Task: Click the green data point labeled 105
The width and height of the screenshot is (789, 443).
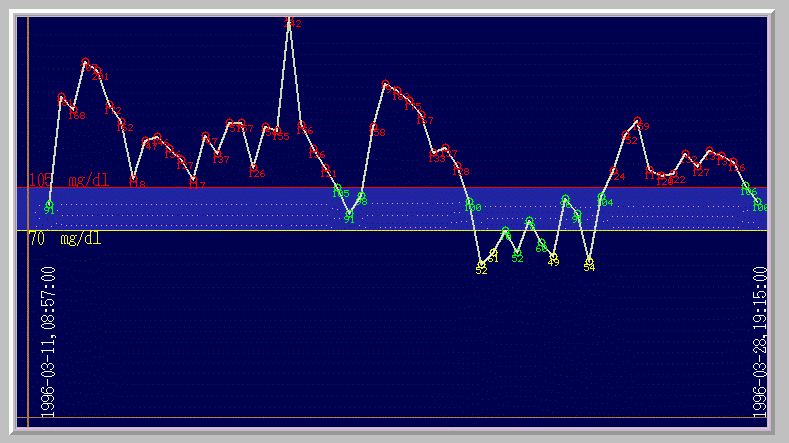Action: click(x=338, y=188)
